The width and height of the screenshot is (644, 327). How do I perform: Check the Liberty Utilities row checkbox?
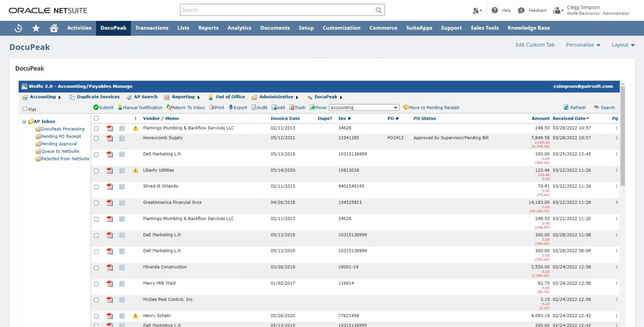pos(96,171)
